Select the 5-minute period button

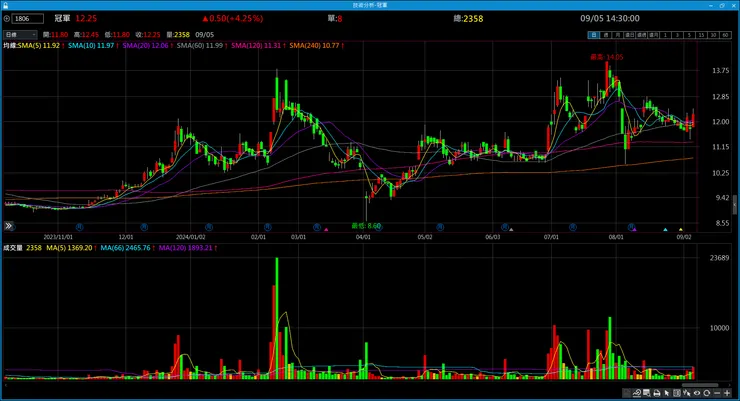pyautogui.click(x=690, y=35)
